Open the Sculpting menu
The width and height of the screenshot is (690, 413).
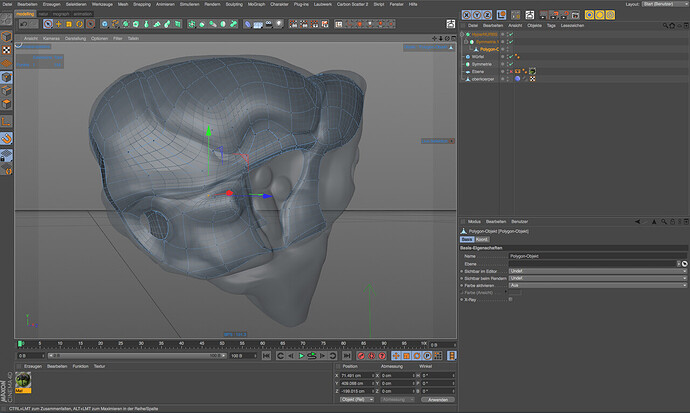(234, 4)
